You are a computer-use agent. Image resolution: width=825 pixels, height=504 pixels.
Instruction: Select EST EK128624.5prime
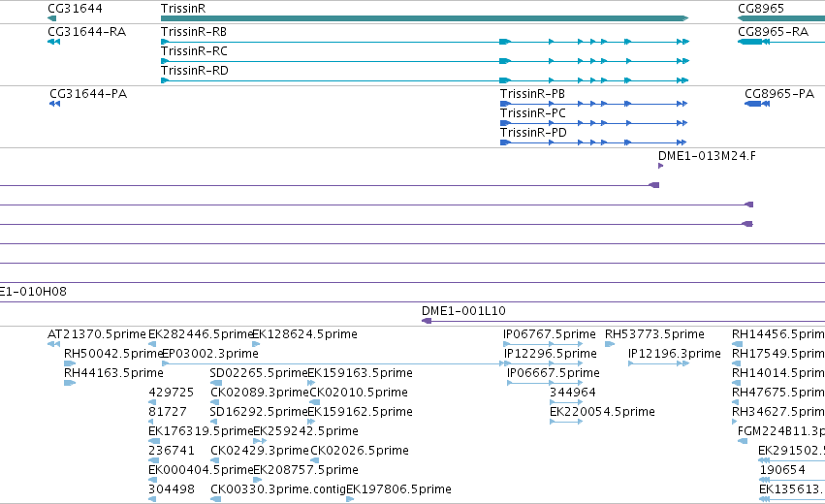point(305,334)
